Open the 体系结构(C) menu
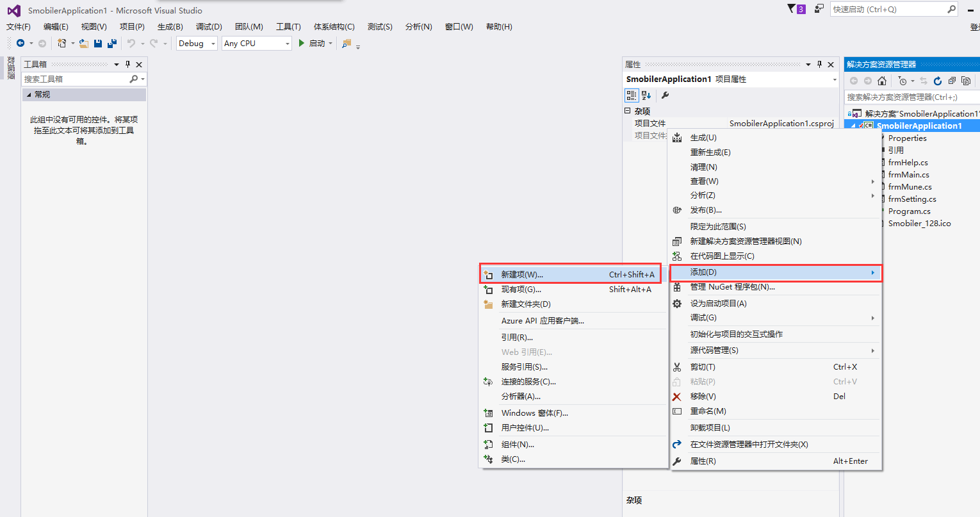The image size is (980, 517). (334, 27)
